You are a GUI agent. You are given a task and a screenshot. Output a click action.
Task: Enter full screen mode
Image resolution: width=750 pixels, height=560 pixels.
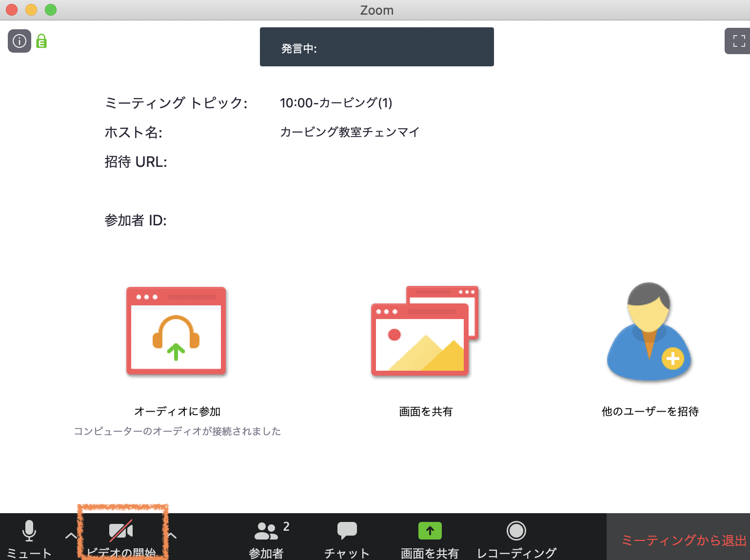[x=738, y=41]
